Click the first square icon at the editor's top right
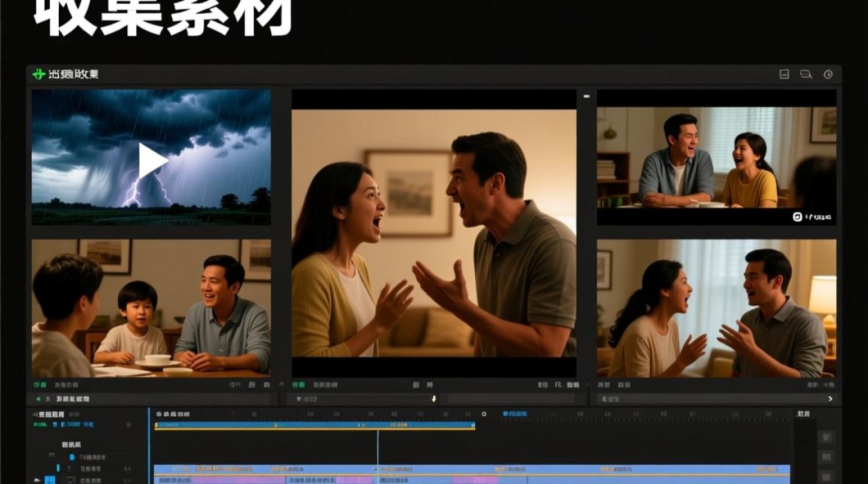 point(784,74)
